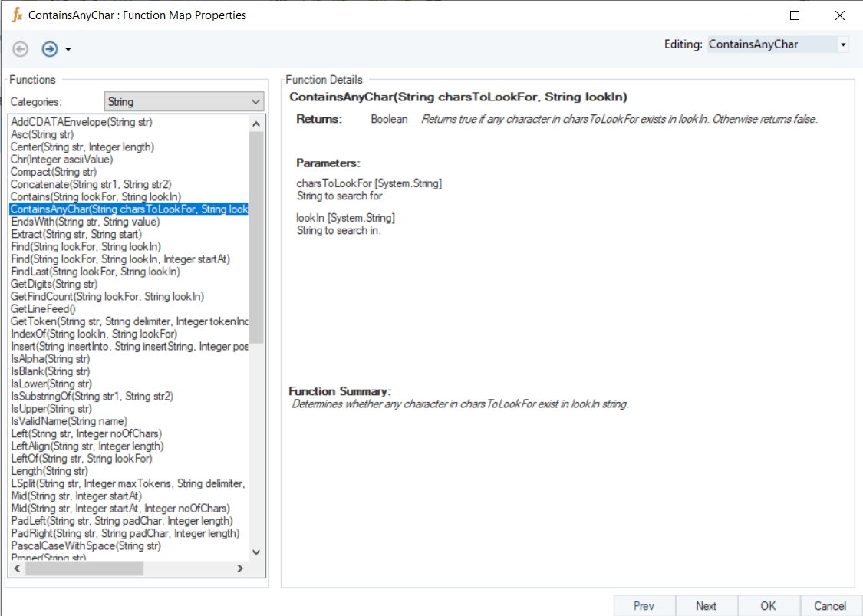The width and height of the screenshot is (863, 616).
Task: Click the fx icon in title bar
Action: pyautogui.click(x=17, y=15)
